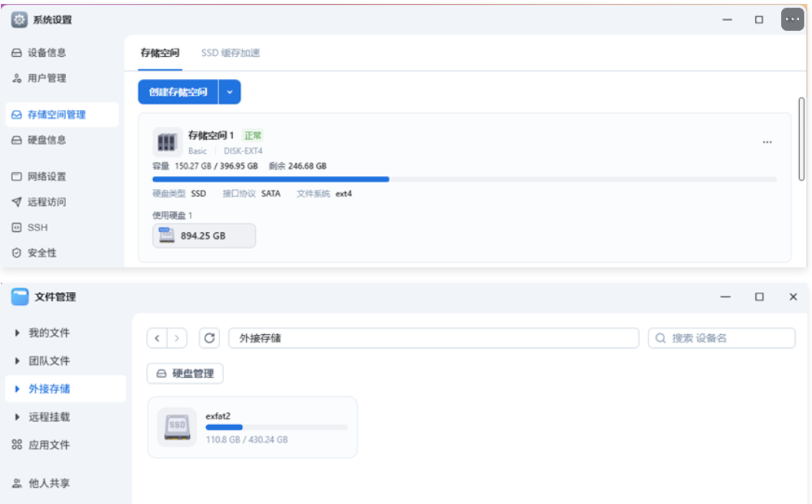Click the 硬盘信息 disk icon

pyautogui.click(x=17, y=141)
